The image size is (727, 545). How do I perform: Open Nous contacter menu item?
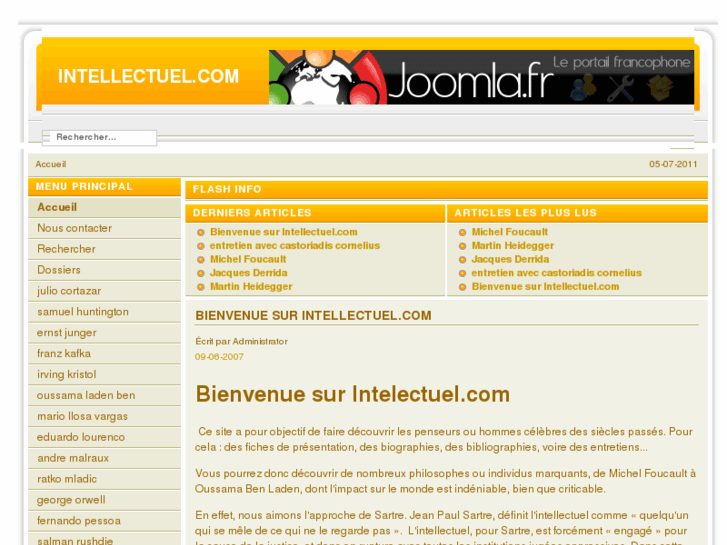[104, 228]
